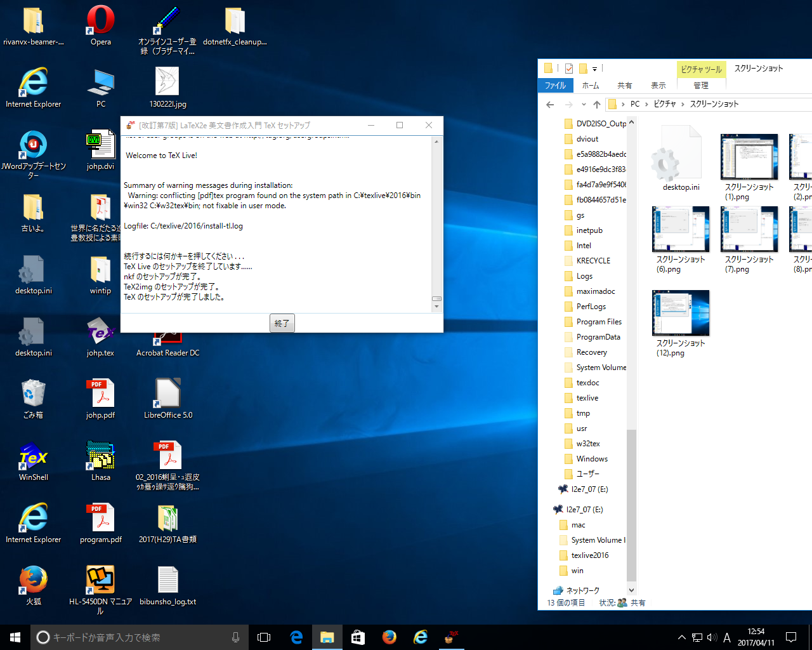812x650 pixels.
Task: Open the recycle bin ごみ箱 icon
Action: 34,399
